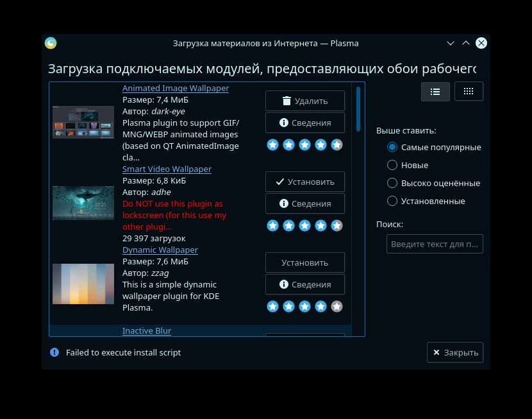
Task: Click Размер: 7,4 МиБ text
Action: click(x=155, y=100)
